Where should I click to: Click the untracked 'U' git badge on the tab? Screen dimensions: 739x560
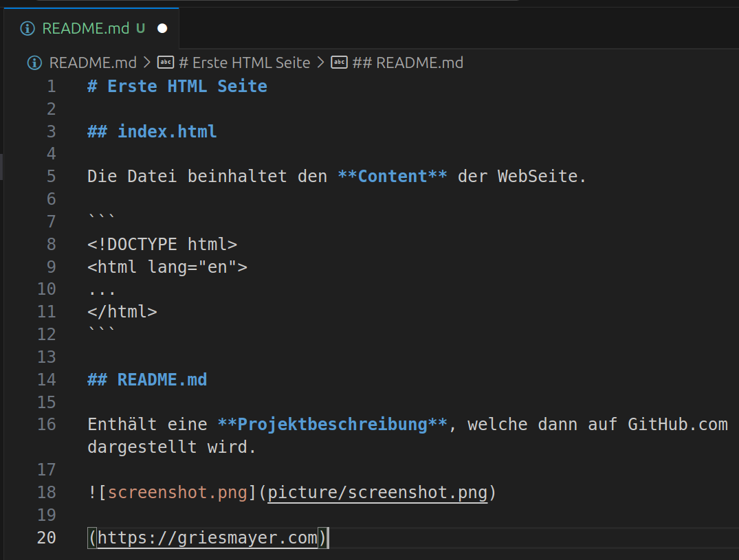coord(140,28)
